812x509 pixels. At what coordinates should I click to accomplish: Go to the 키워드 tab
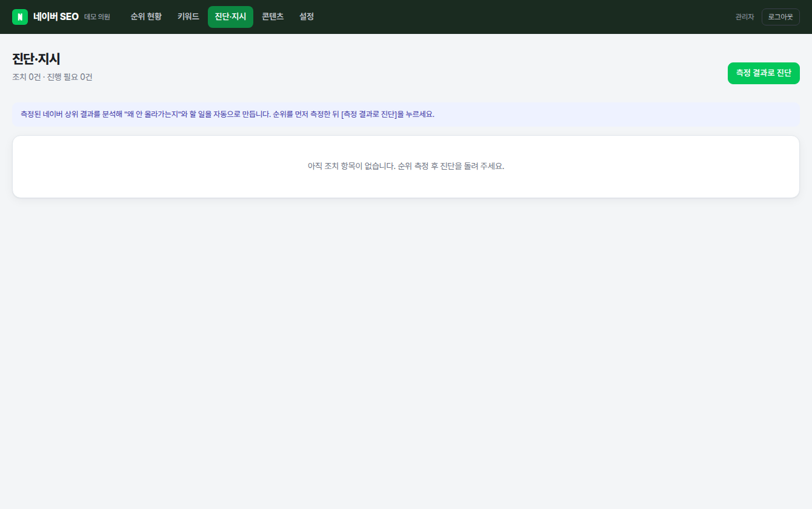pos(188,17)
